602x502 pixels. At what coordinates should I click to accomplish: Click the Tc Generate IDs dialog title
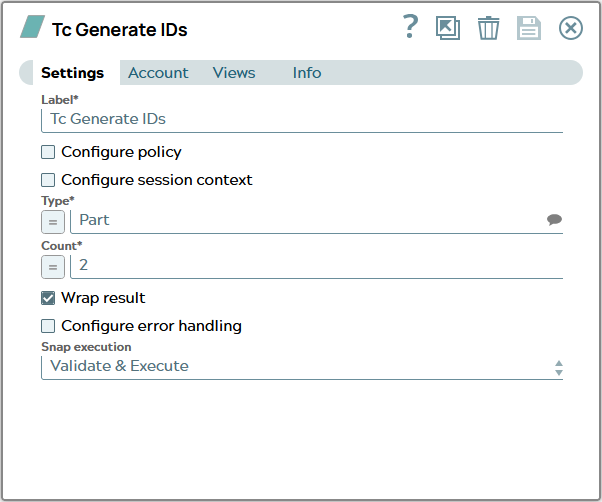click(119, 30)
